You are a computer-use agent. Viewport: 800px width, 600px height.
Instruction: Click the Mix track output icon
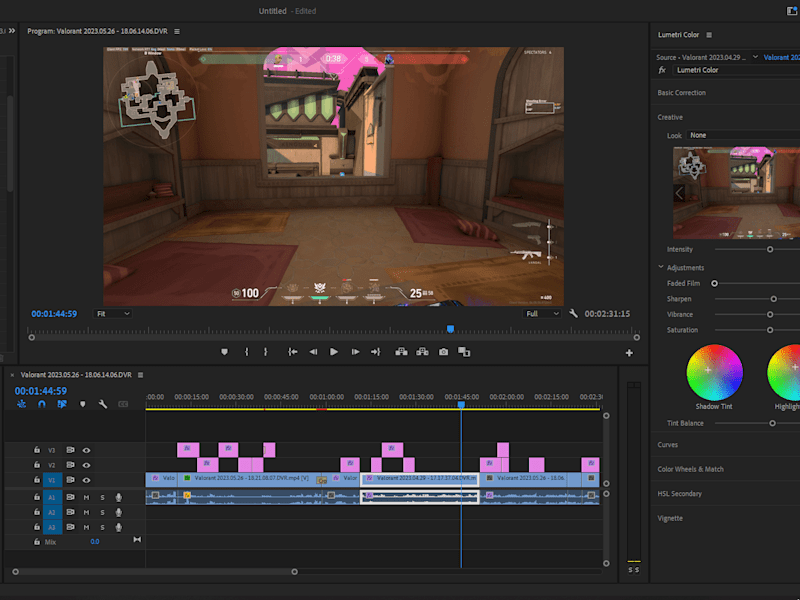pos(137,540)
